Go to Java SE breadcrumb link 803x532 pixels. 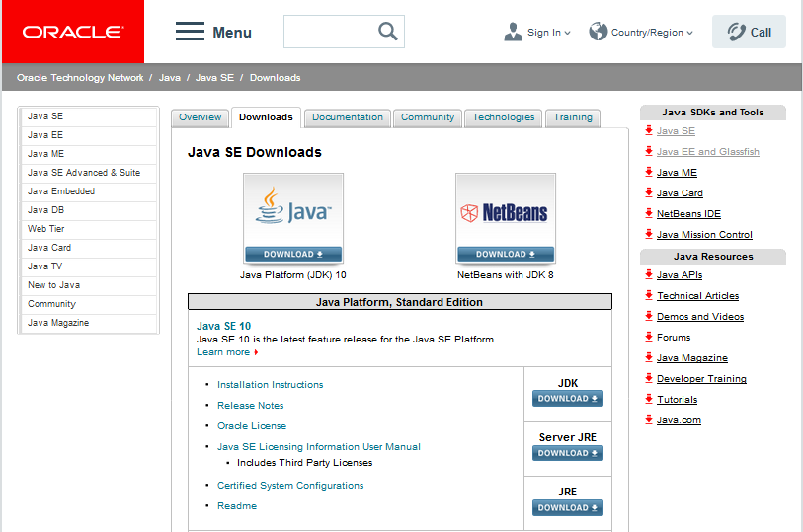click(x=214, y=78)
